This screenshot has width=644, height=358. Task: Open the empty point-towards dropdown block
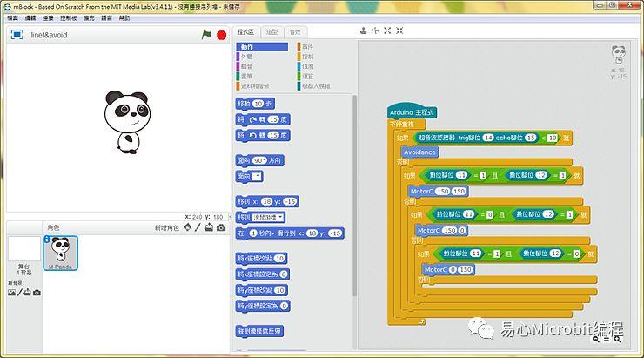[x=257, y=176]
